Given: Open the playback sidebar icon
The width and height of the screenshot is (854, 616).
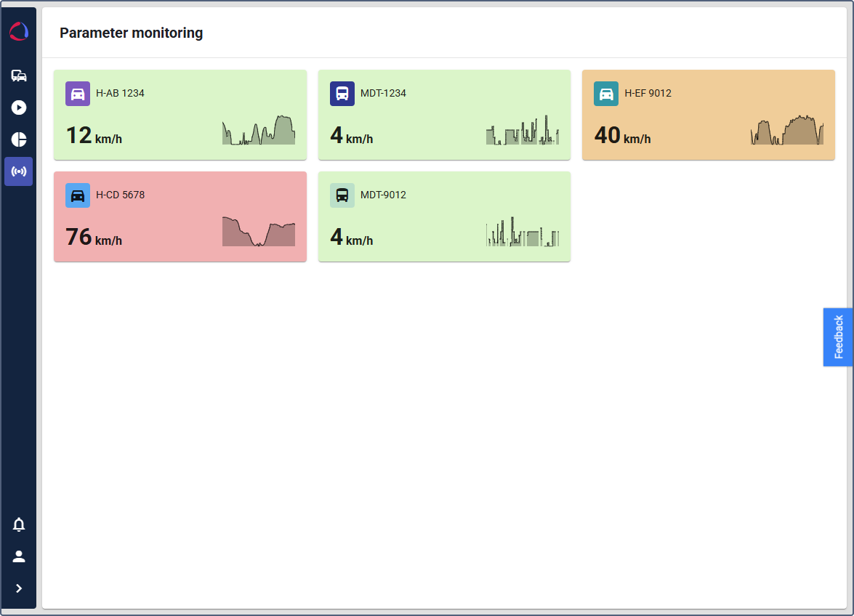Looking at the screenshot, I should point(19,108).
